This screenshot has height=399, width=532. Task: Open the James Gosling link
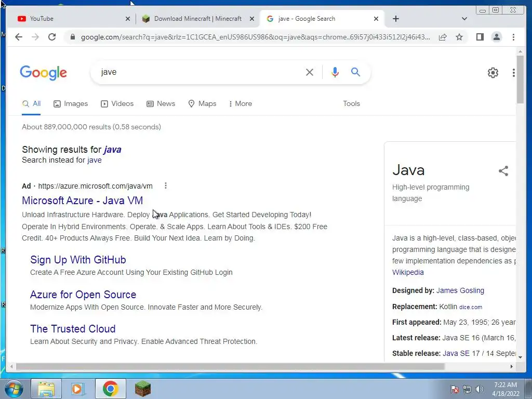click(460, 291)
